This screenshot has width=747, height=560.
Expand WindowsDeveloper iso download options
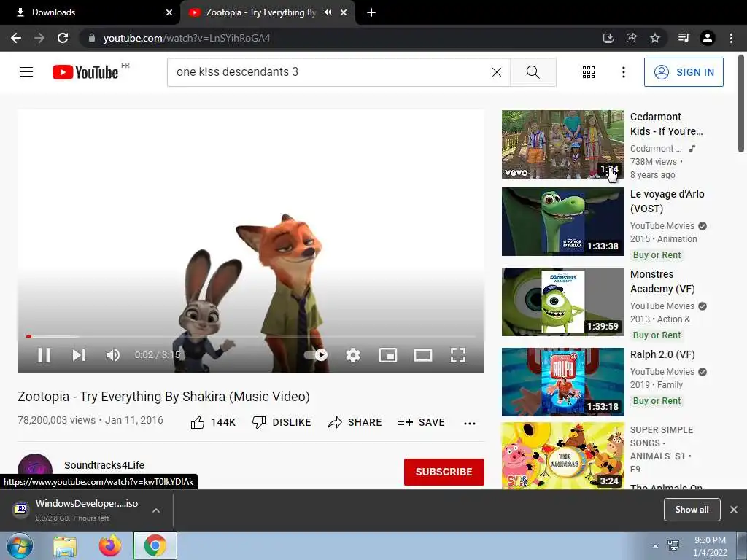pyautogui.click(x=156, y=510)
